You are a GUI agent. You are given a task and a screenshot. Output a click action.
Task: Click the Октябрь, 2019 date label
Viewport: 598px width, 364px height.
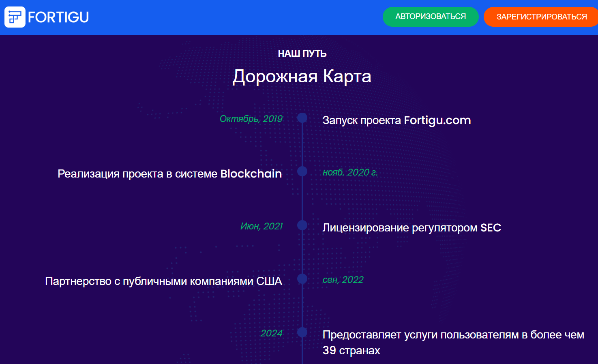[x=251, y=119]
